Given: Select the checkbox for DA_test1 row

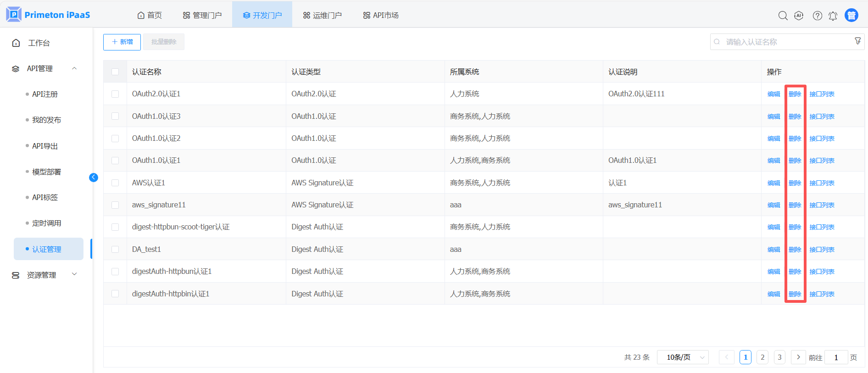Looking at the screenshot, I should (x=115, y=250).
